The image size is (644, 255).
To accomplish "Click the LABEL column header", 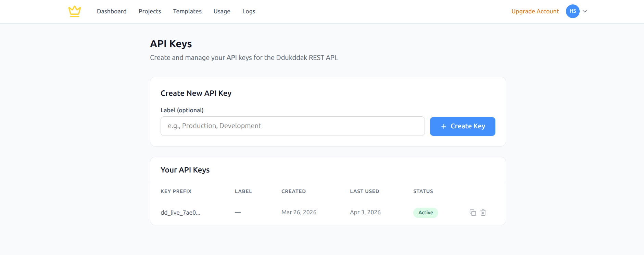I will click(243, 191).
